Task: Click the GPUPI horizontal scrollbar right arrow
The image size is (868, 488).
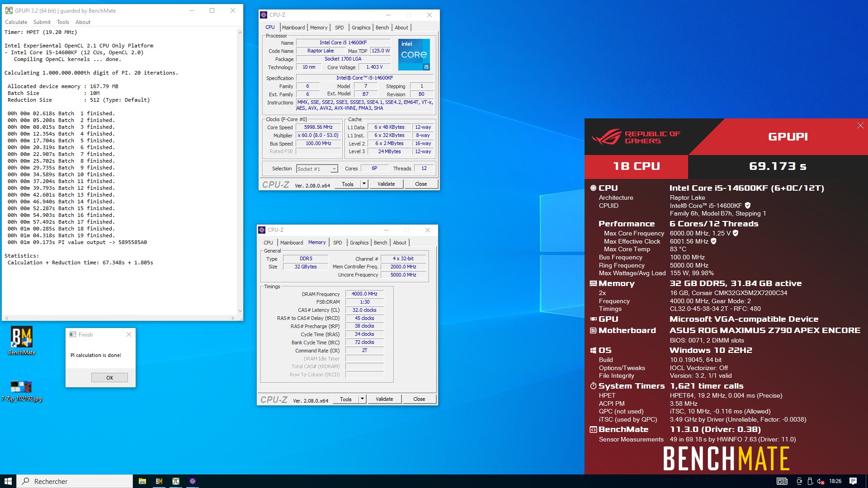Action: pyautogui.click(x=232, y=318)
